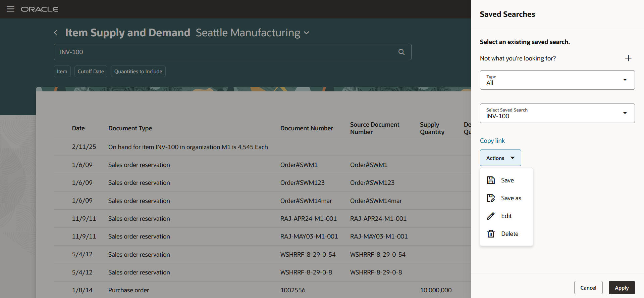Expand the Seattle Manufacturing organization dropdown
The width and height of the screenshot is (644, 298).
[306, 33]
